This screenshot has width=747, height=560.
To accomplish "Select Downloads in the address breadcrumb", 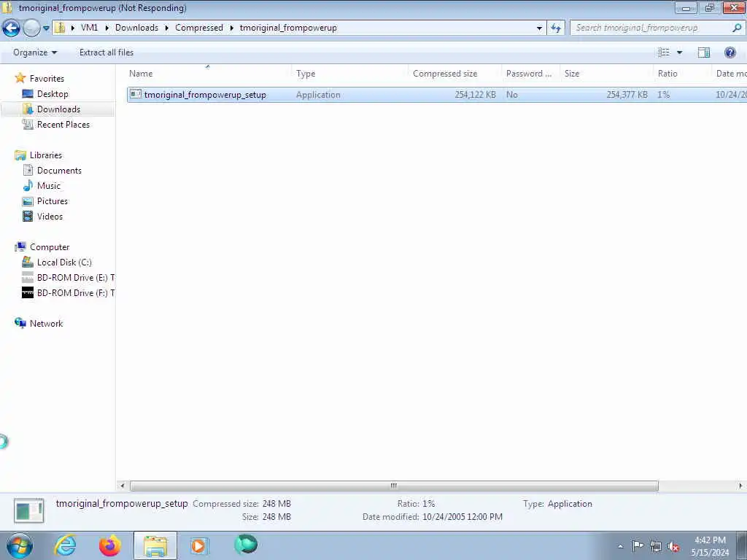I will (136, 28).
